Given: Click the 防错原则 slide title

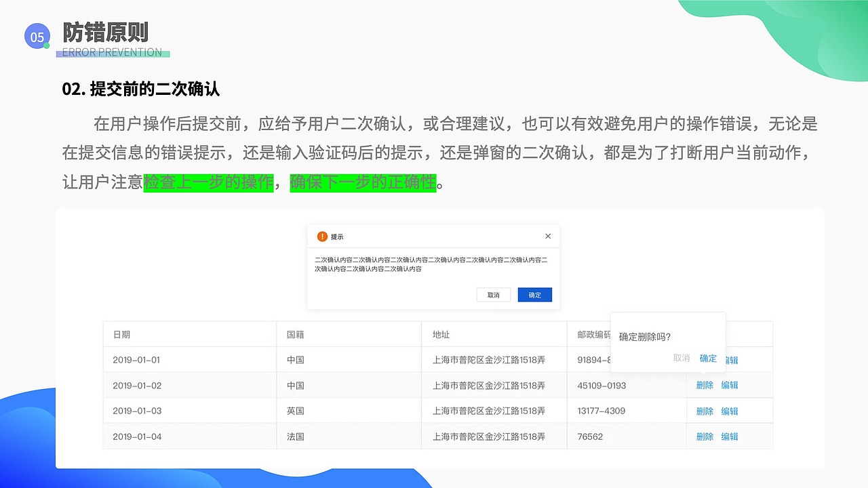Looking at the screenshot, I should pyautogui.click(x=105, y=32).
